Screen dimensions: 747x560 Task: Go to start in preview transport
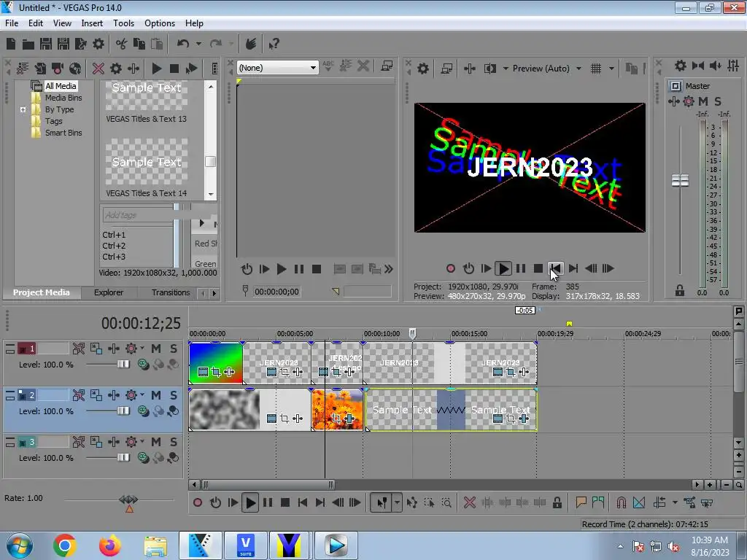pyautogui.click(x=555, y=268)
